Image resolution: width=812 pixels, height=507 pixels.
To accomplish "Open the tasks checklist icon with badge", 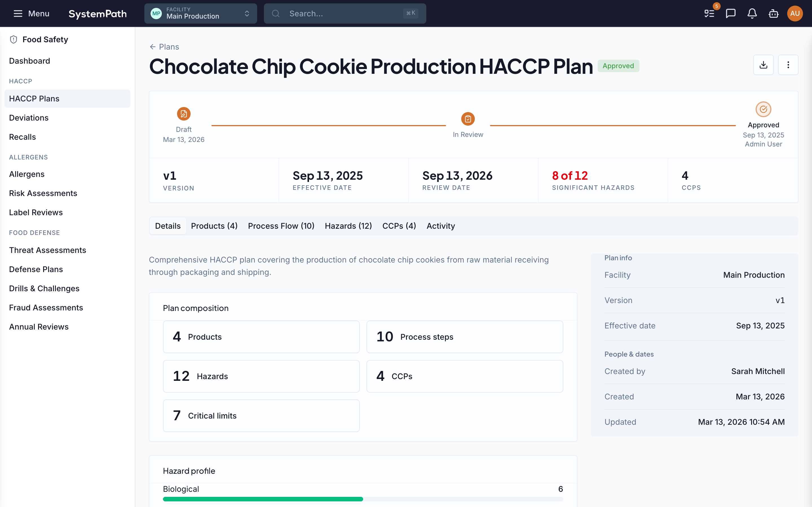I will click(x=709, y=14).
